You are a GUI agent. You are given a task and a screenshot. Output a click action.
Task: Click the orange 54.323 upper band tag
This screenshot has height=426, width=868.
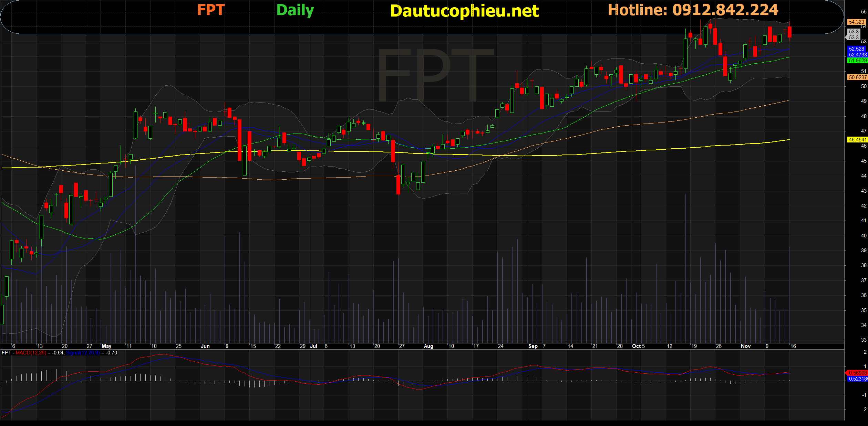point(856,22)
